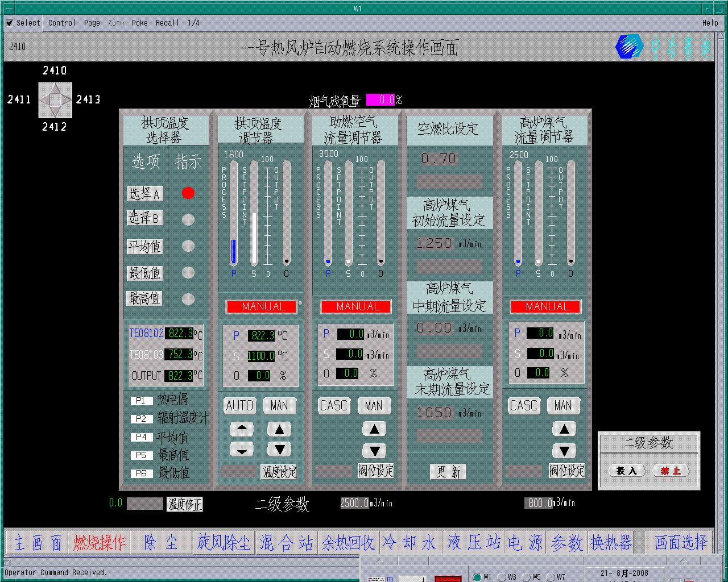Click the right arrow toward page 2413
The image size is (728, 582).
[67, 100]
